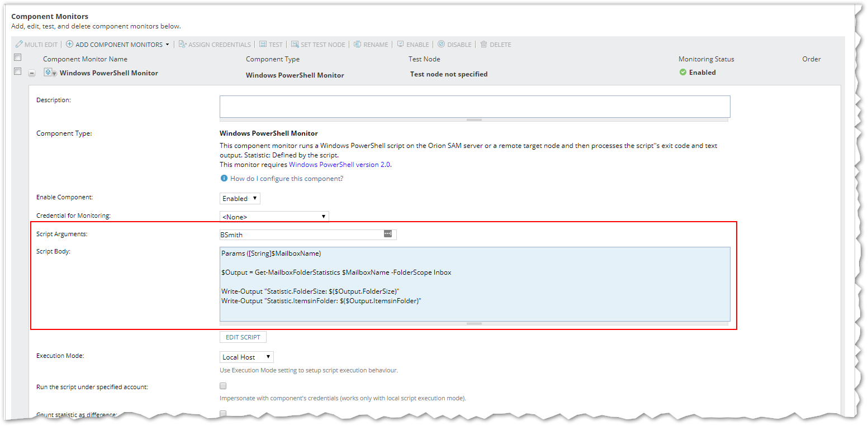
Task: Open the Execution Mode dropdown
Action: coord(246,357)
